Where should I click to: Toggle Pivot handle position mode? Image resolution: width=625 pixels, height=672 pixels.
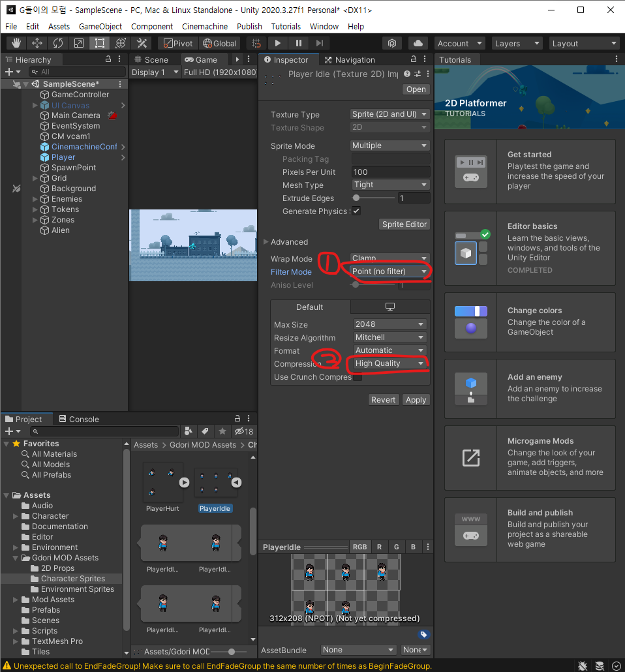[x=178, y=43]
